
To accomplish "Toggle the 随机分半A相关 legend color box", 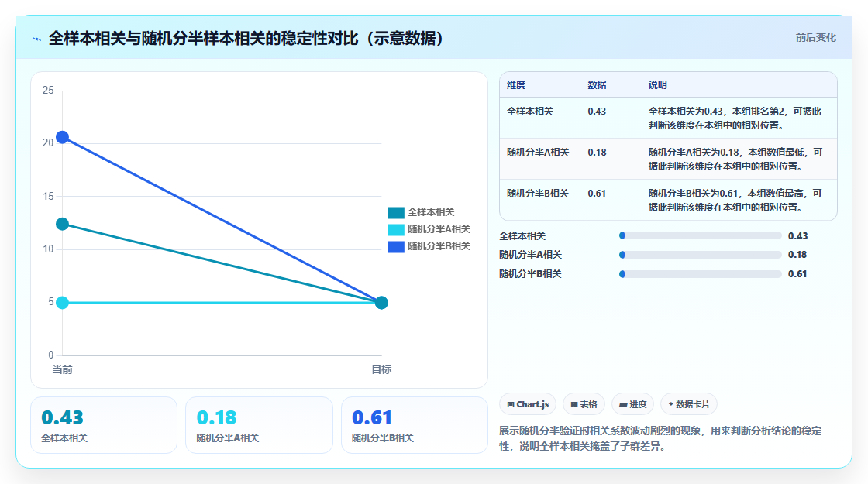I will pyautogui.click(x=396, y=229).
